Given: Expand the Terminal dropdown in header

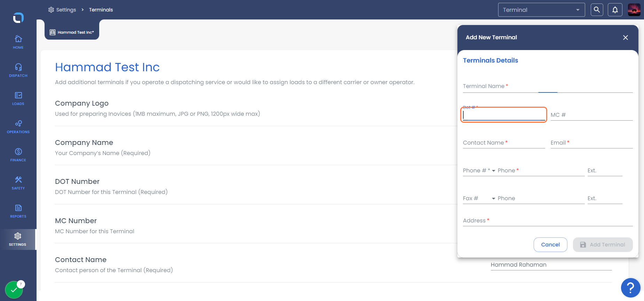Looking at the screenshot, I should [x=541, y=10].
